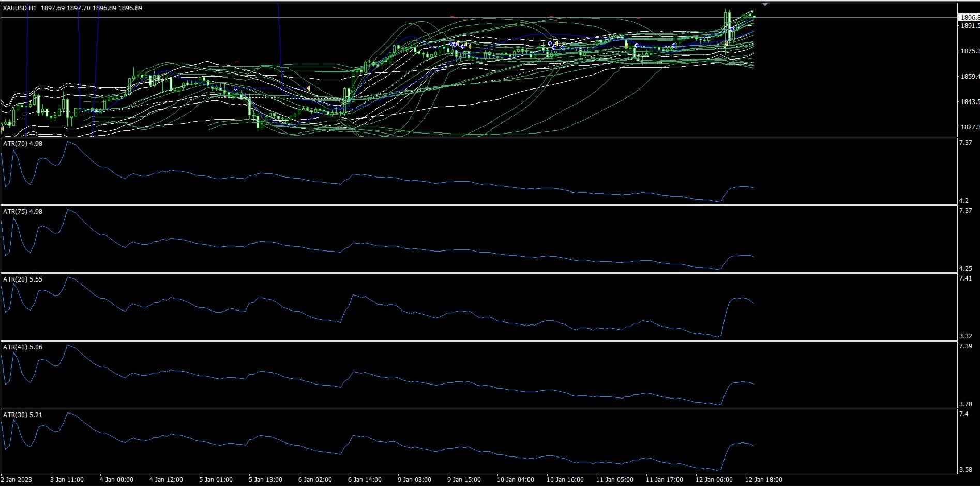Click the 11 Jan 17:00 time axis label

coord(664,480)
